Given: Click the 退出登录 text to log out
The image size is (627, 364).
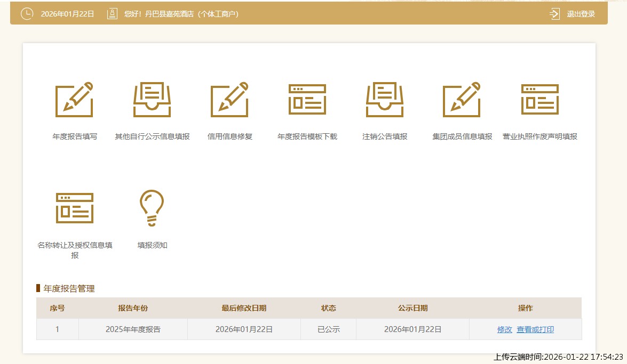Looking at the screenshot, I should tap(581, 14).
